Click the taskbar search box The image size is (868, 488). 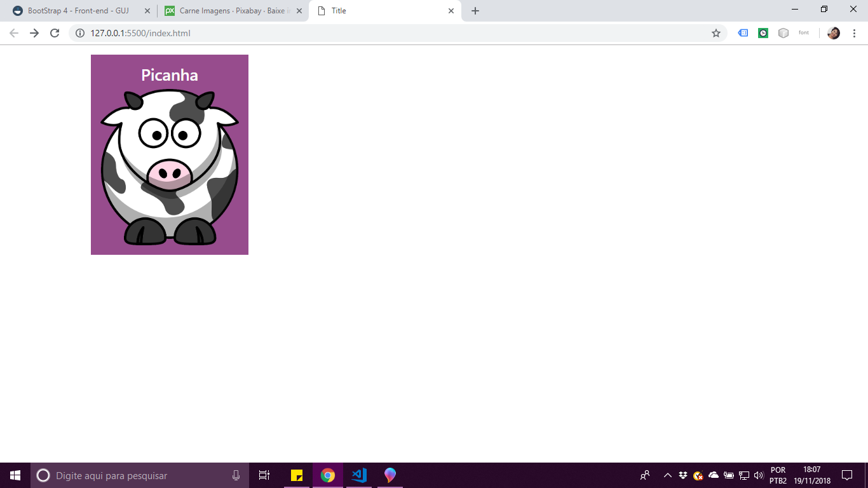pos(140,475)
